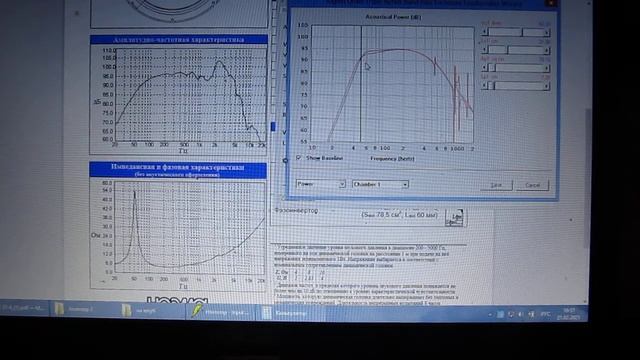This screenshot has width=640, height=360.
Task: Toggle the Show Baseline checkbox
Action: [x=299, y=158]
